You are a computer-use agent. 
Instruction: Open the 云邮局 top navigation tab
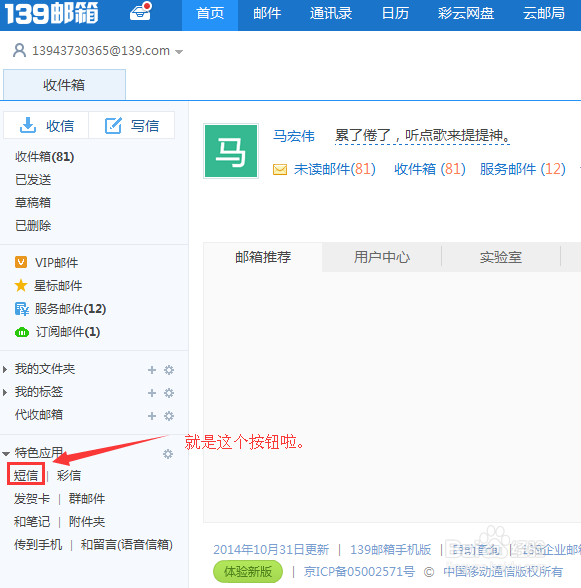[x=544, y=14]
